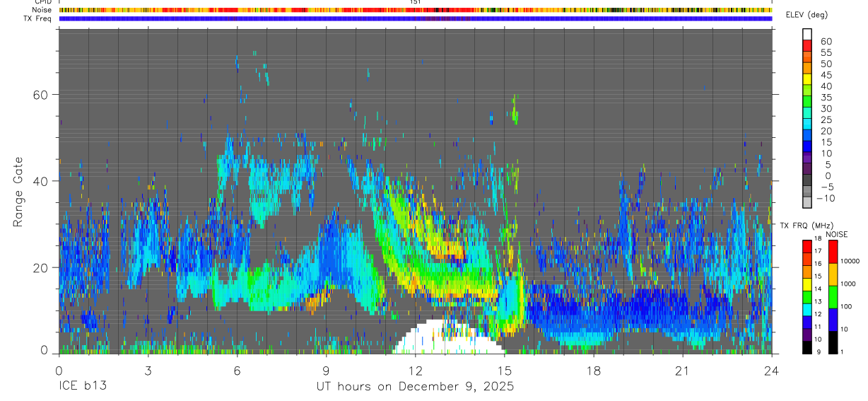This screenshot has width=868, height=401.
Task: Click the '18' tick on UT hours axis
Action: [593, 371]
